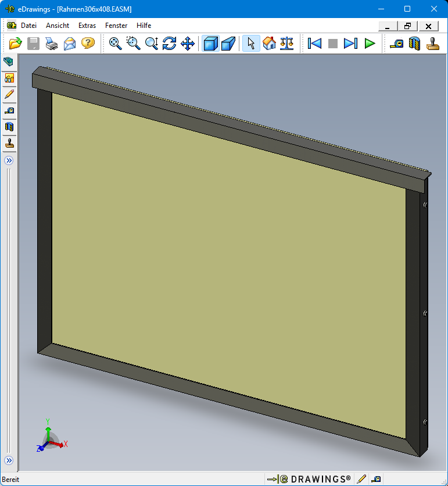Click the vertical slider track in left sidebar

click(x=9, y=308)
